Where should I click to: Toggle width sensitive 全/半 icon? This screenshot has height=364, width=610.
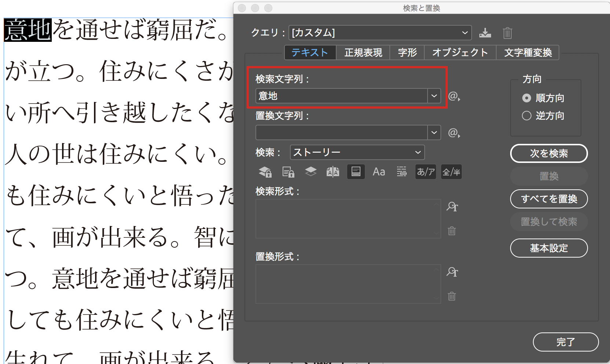pyautogui.click(x=451, y=172)
